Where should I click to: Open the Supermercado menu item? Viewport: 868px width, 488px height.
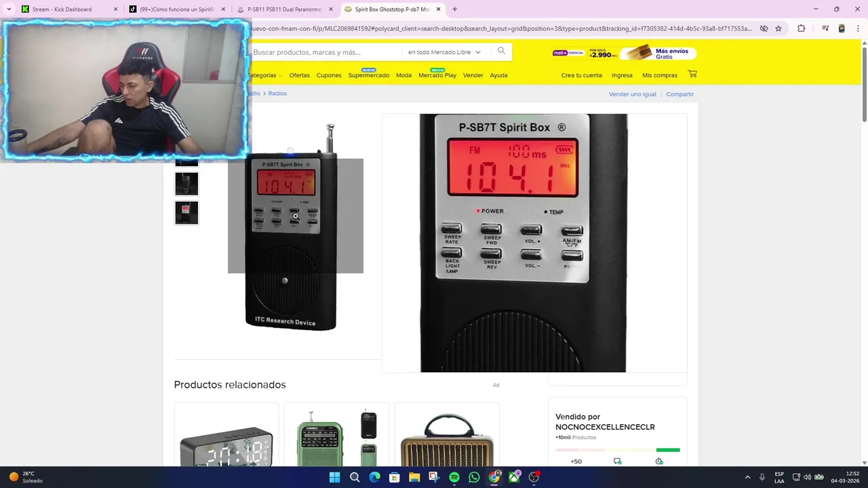[x=368, y=75]
